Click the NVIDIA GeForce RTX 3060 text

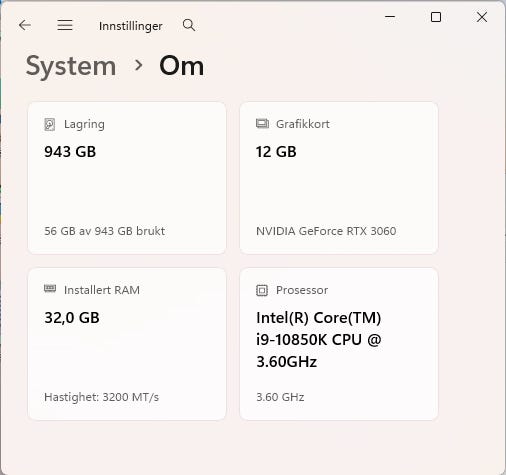(x=326, y=231)
